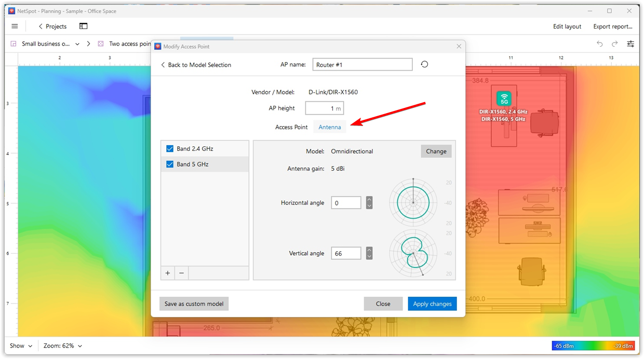Open the hamburger menu
The height and width of the screenshot is (359, 644).
pos(15,26)
